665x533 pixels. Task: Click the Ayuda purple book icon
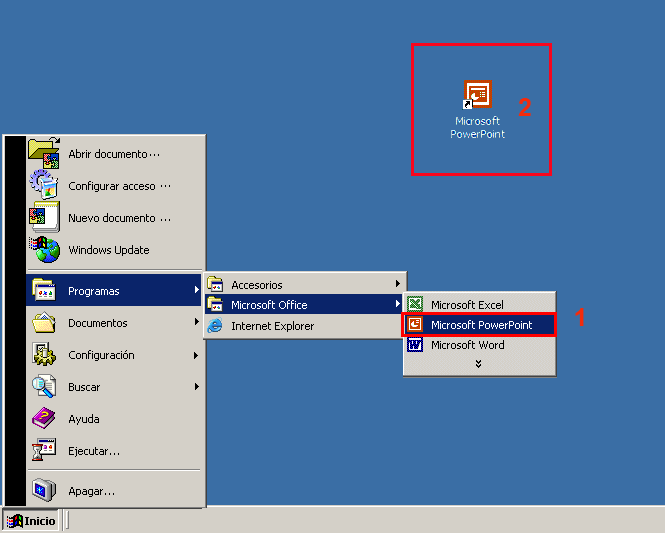click(44, 419)
